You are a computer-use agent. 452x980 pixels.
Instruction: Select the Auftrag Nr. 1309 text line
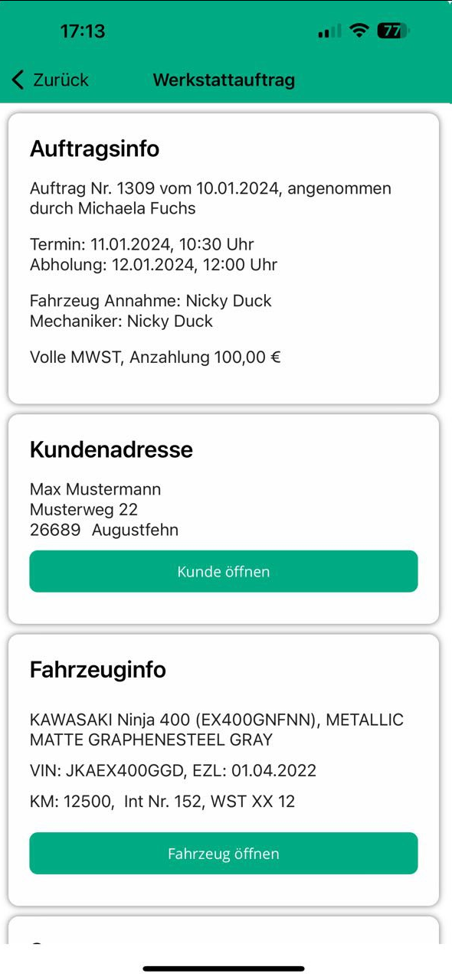point(211,198)
